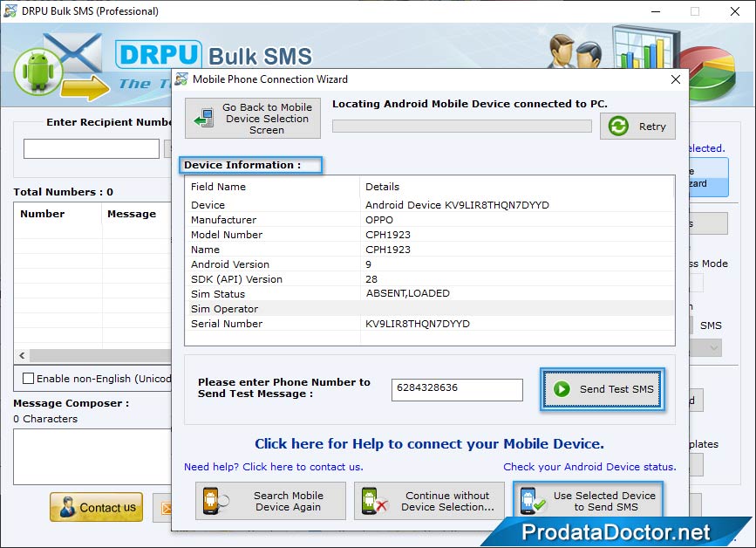Viewport: 756px width, 548px height.
Task: Select the Sim Operator row
Action: point(429,309)
